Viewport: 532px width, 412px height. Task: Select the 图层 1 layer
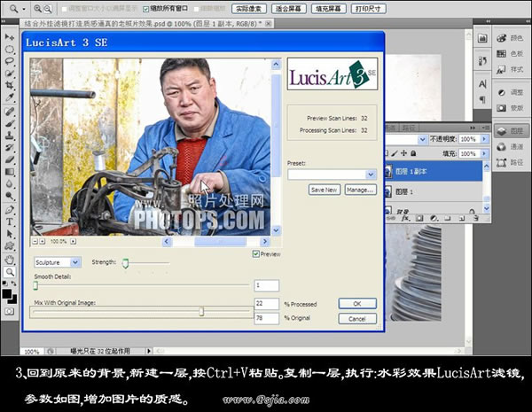point(434,192)
